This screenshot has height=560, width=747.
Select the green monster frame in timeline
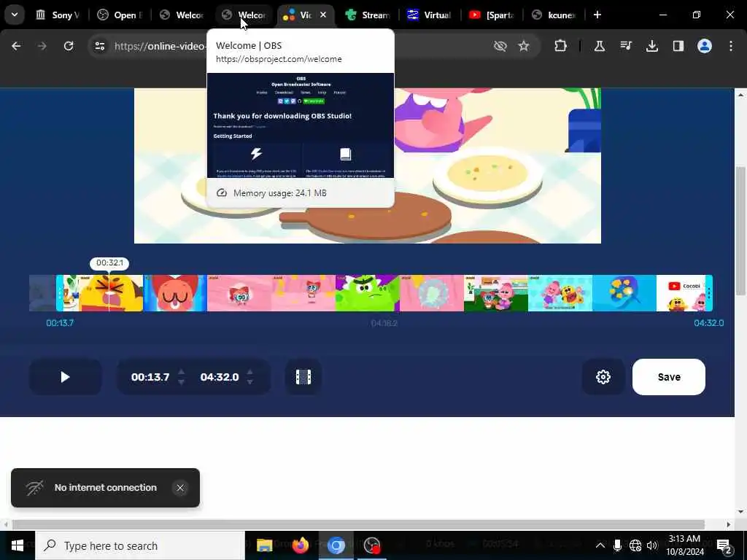tap(368, 293)
